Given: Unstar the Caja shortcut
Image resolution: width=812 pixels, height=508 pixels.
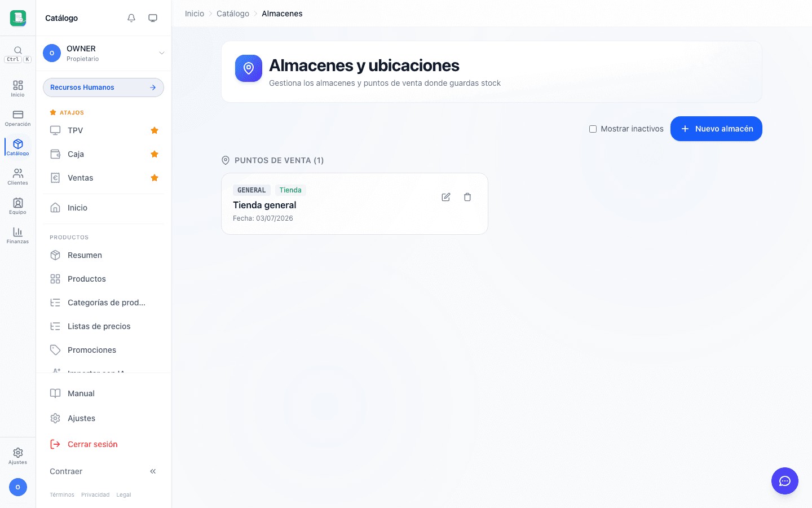Looking at the screenshot, I should (x=155, y=154).
